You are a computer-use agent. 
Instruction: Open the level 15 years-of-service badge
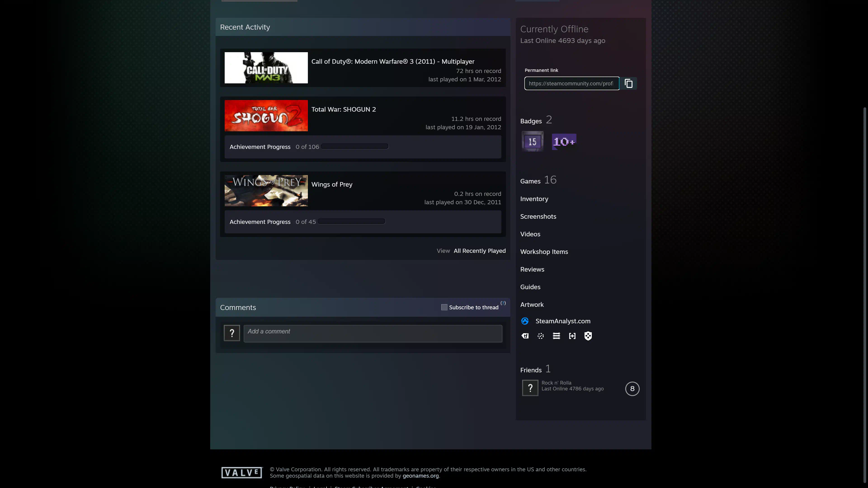click(x=533, y=141)
